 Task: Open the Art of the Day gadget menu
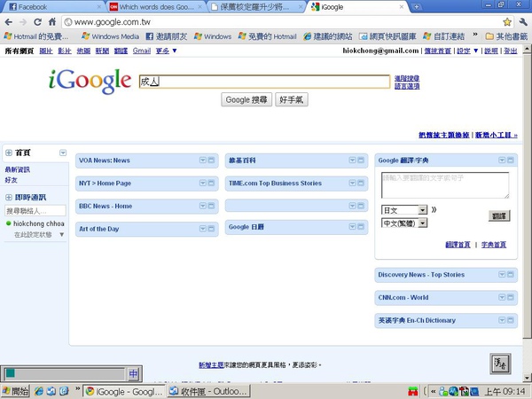click(203, 229)
